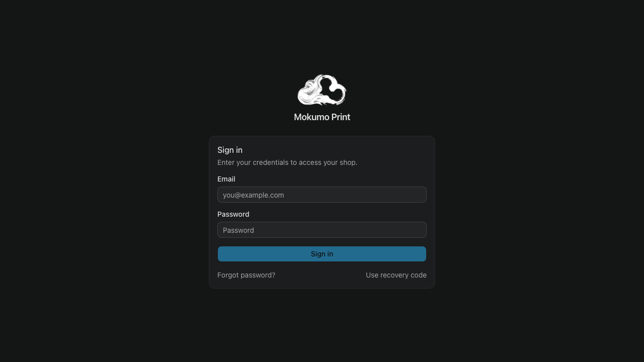Place cursor in the email address box

point(322,195)
